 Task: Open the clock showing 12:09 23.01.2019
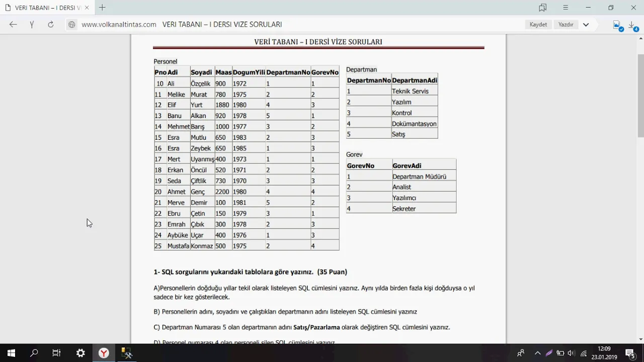point(604,353)
